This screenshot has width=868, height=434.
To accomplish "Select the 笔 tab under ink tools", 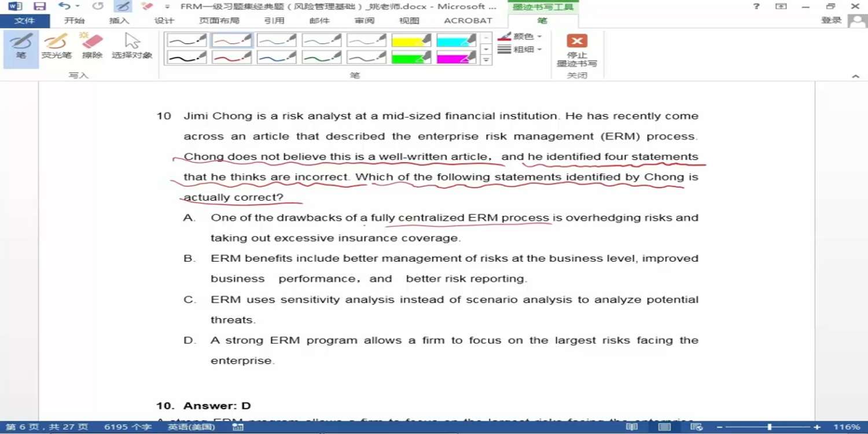I will pyautogui.click(x=542, y=21).
